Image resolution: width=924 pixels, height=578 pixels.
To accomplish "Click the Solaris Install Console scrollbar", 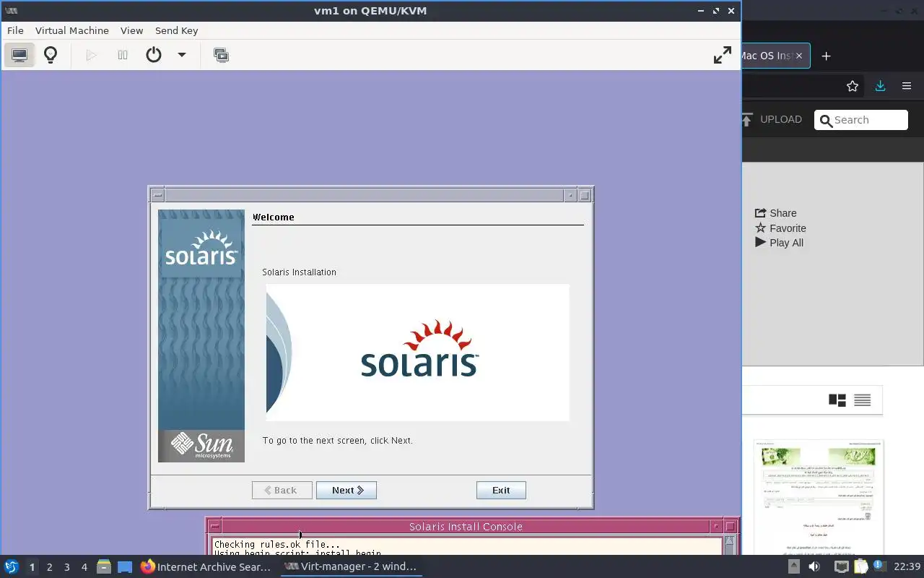I will (729, 545).
